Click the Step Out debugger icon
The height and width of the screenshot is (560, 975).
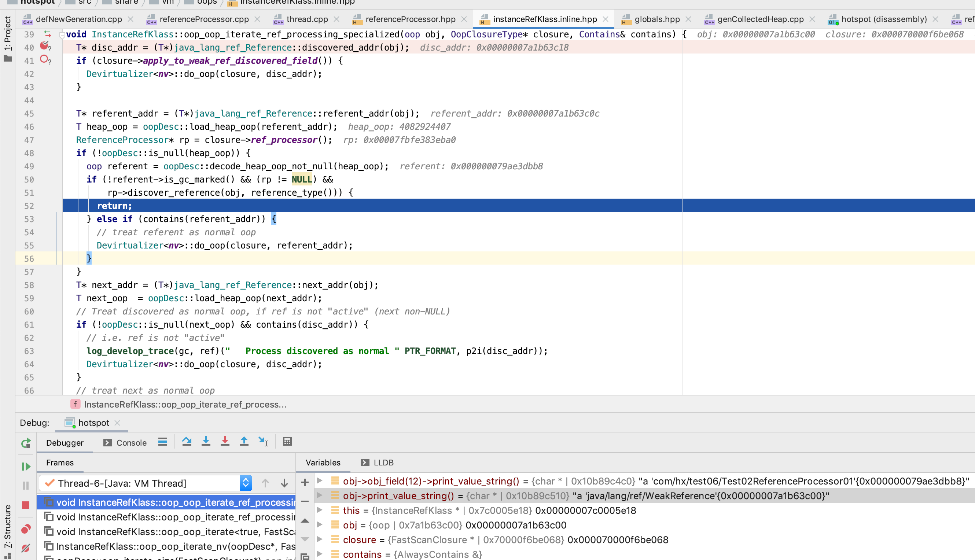click(244, 442)
